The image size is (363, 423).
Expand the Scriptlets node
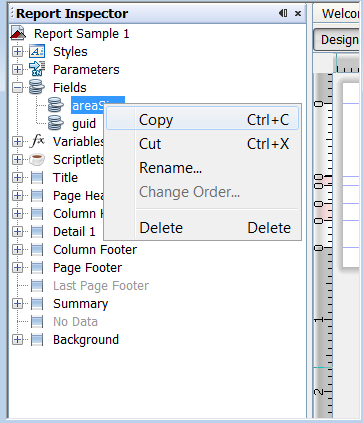click(x=18, y=160)
